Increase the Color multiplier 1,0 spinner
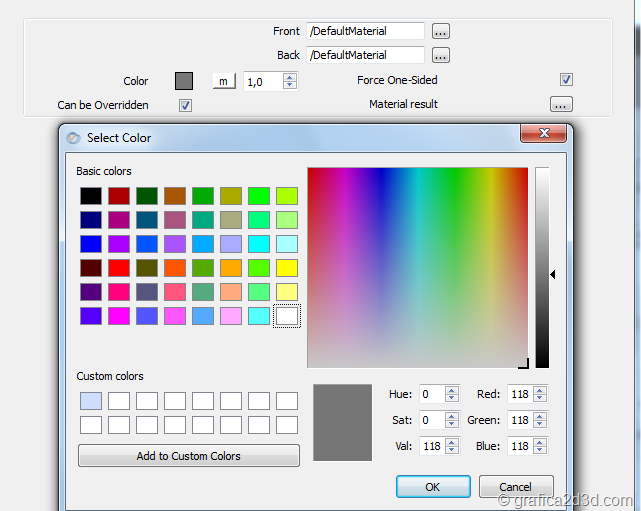Viewport: 641px width, 511px height. (289, 77)
